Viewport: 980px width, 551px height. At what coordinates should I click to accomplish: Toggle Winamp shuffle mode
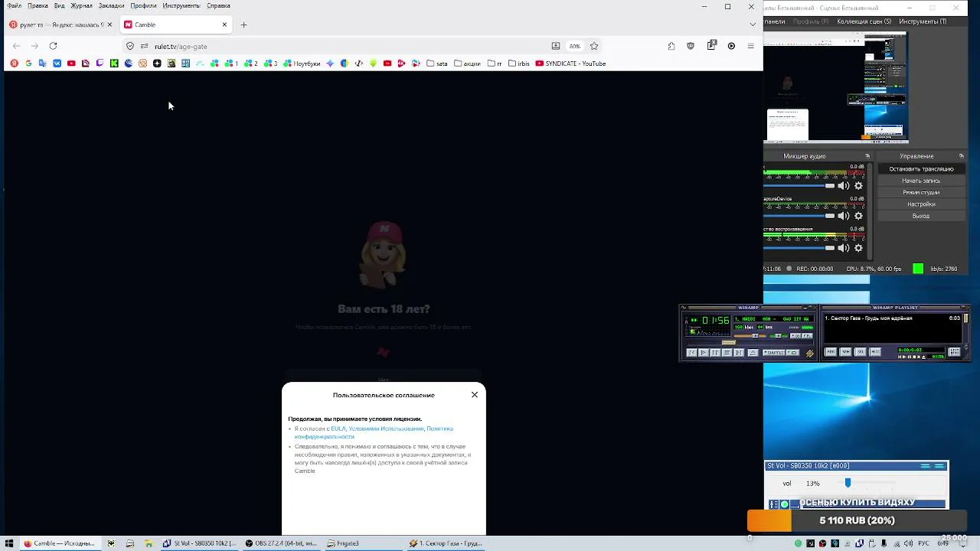click(774, 353)
